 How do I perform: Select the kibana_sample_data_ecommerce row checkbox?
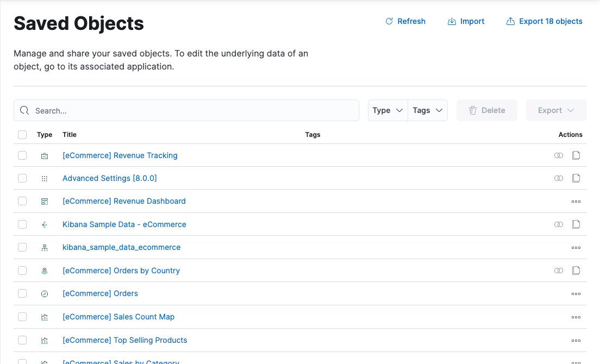(22, 247)
